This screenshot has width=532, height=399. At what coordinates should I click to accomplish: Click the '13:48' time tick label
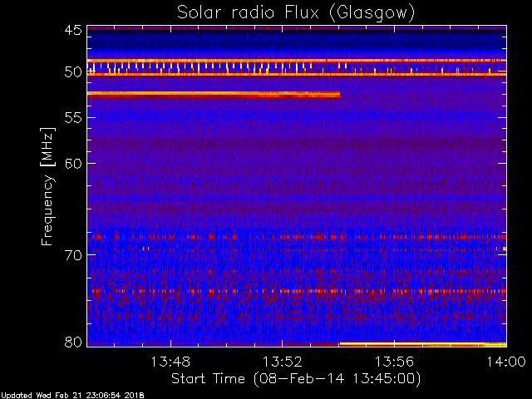click(170, 362)
